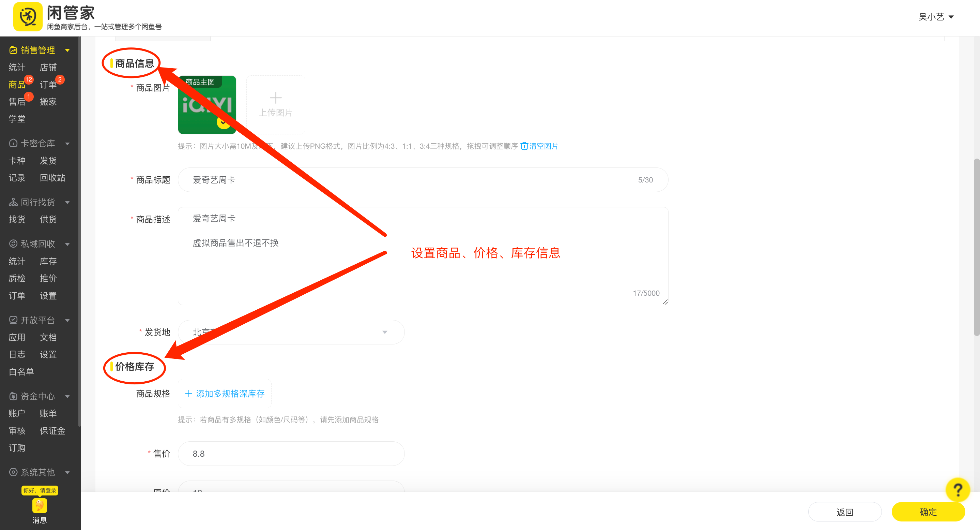Viewport: 980px width, 530px height.
Task: Click the 资金中心 funds icon
Action: 13,396
